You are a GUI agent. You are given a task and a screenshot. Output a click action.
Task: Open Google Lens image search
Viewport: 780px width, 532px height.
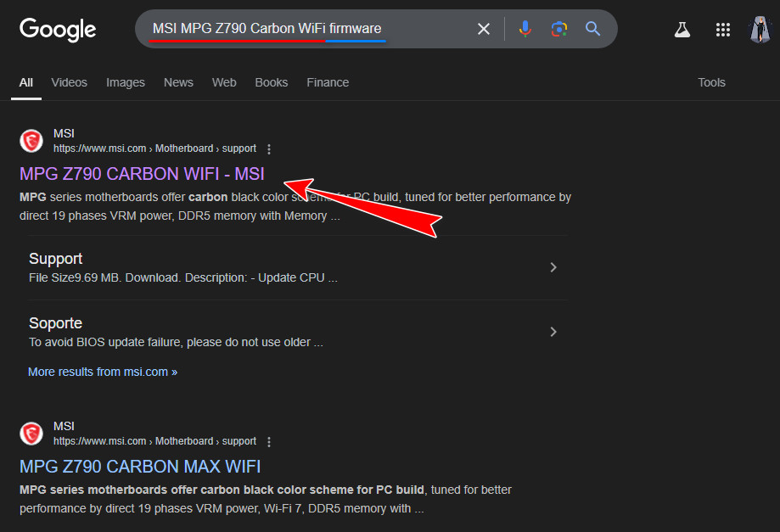559,29
